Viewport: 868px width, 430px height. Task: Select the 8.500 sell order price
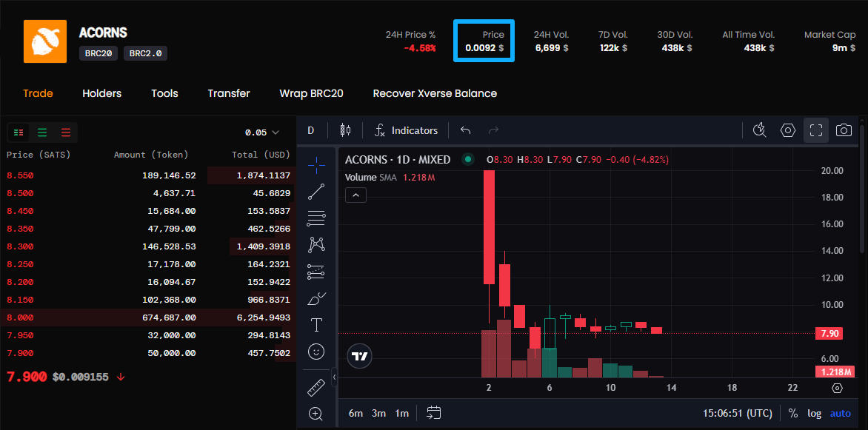pos(20,193)
